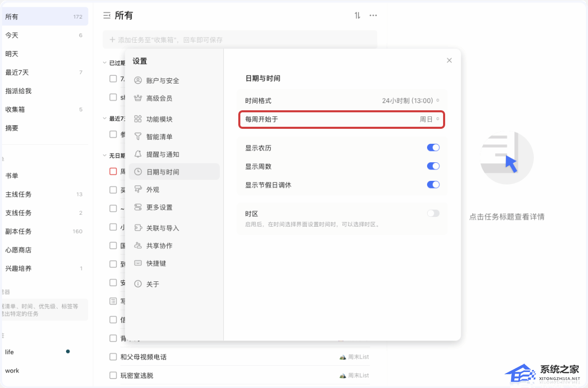
Task: Open 快捷键 settings tab
Action: [156, 263]
